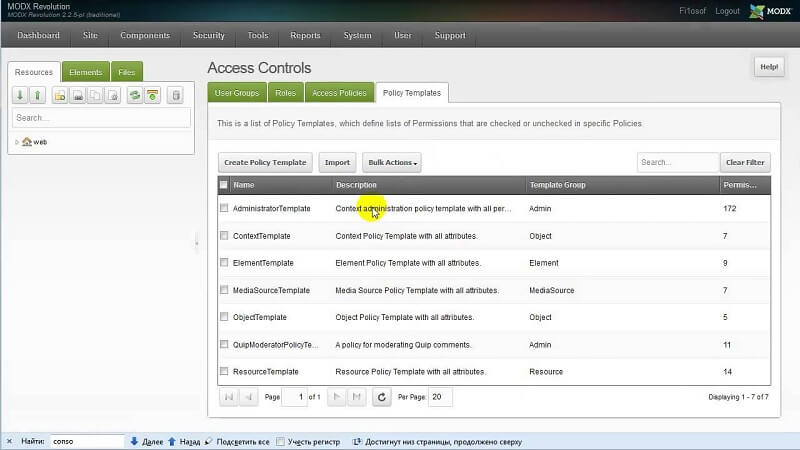This screenshot has height=450, width=800.
Task: Check the ContextTemplate row checkbox
Action: click(x=224, y=236)
